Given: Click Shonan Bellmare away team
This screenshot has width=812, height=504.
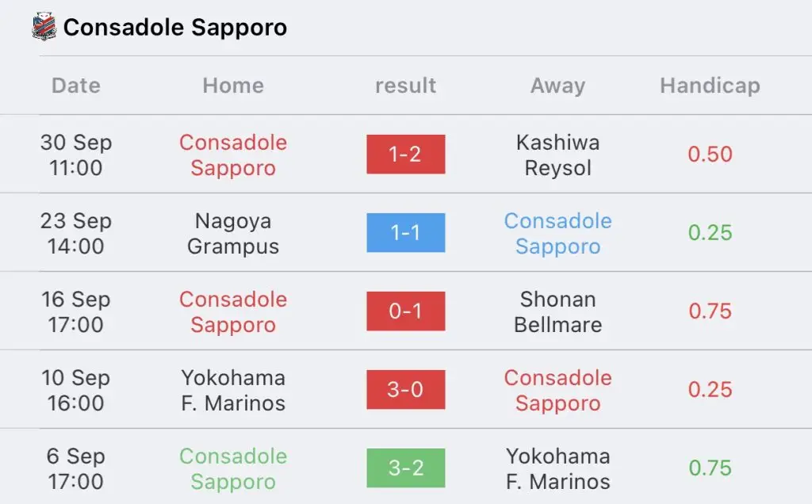Looking at the screenshot, I should (x=557, y=311).
